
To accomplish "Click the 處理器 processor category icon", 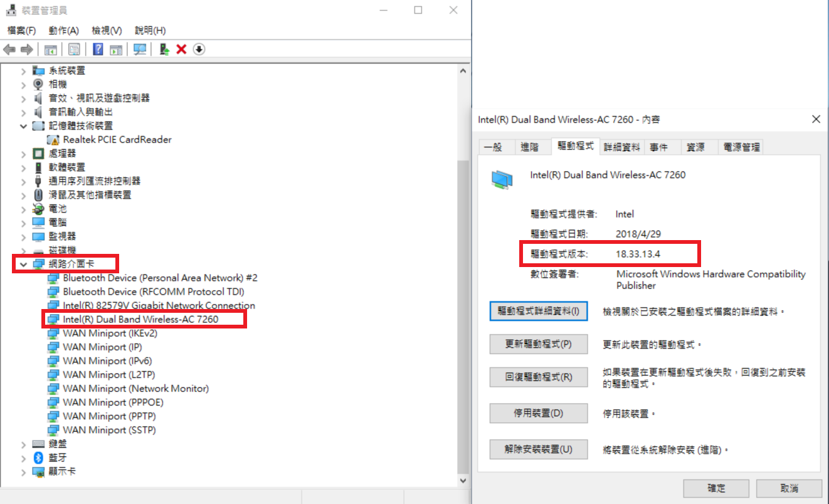I will pos(38,154).
